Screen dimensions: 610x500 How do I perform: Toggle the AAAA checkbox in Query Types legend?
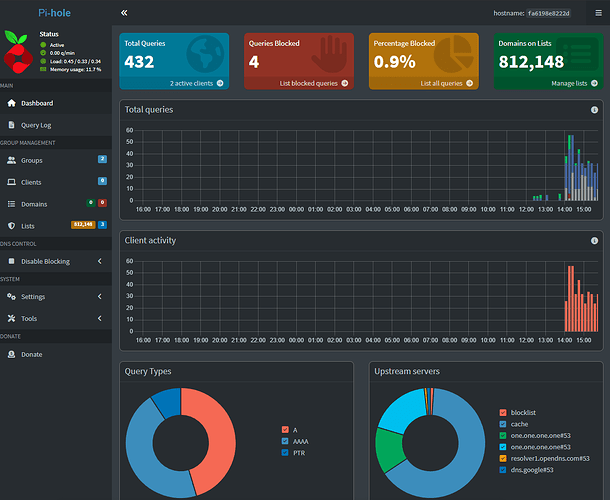tap(285, 440)
